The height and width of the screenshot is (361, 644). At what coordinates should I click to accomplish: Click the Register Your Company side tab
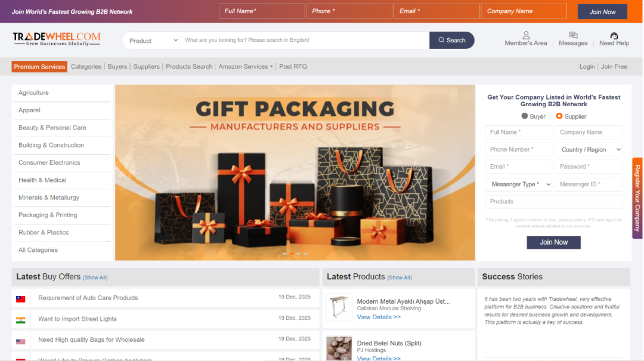coord(637,198)
